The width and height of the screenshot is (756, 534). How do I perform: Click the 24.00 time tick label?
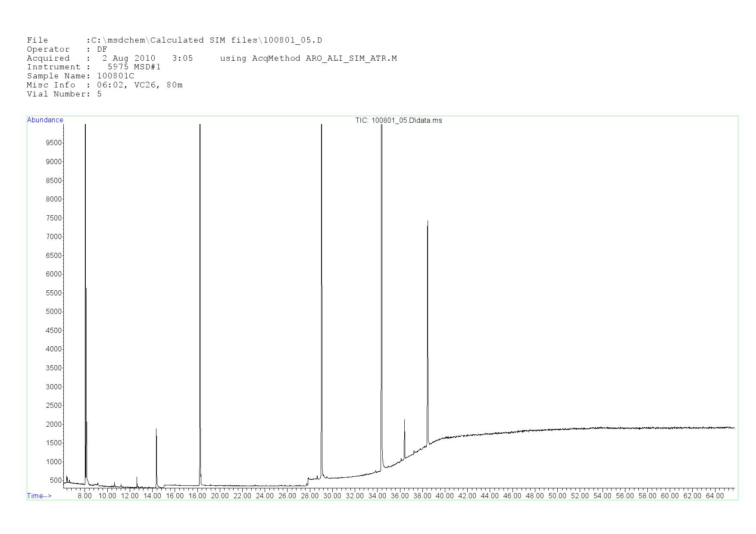pyautogui.click(x=265, y=496)
